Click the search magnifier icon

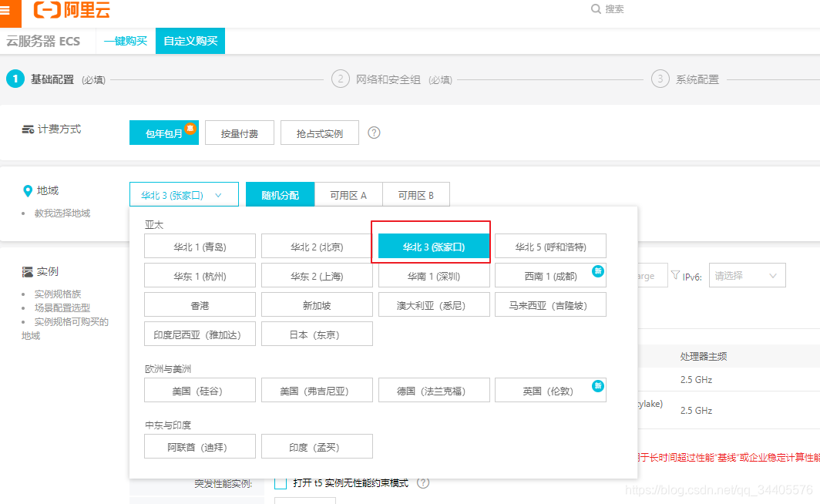596,9
